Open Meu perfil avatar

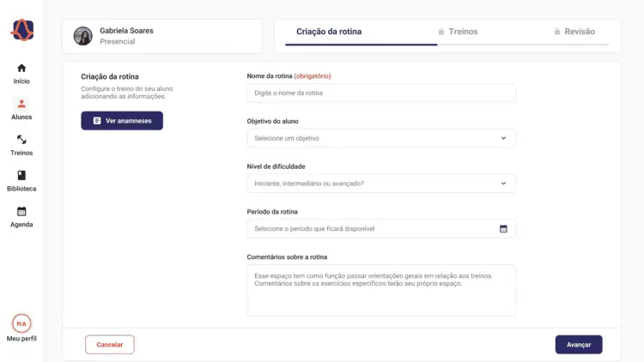tap(21, 323)
